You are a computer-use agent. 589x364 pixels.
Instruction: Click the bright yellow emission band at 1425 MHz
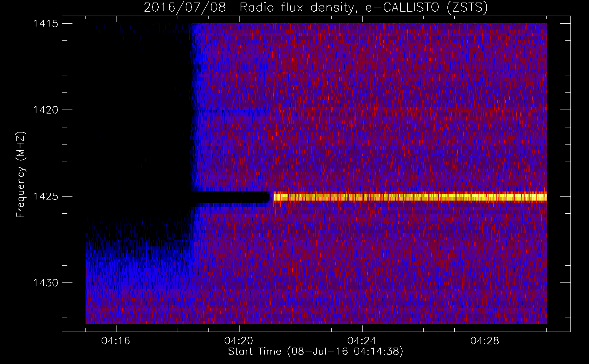tap(410, 197)
